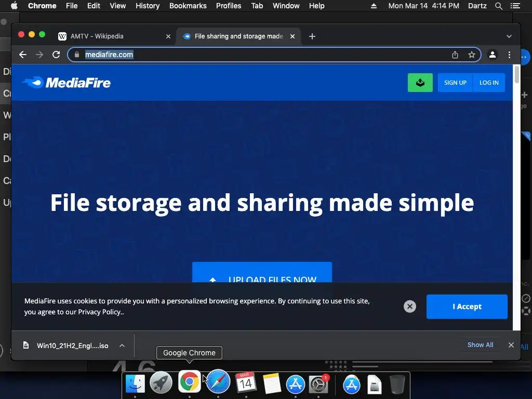Open the Window menu
Viewport: 532px width, 399px height.
[x=286, y=6]
